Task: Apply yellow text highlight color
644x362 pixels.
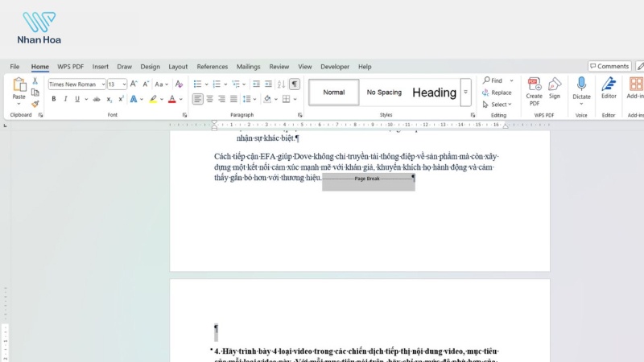Action: coord(153,99)
